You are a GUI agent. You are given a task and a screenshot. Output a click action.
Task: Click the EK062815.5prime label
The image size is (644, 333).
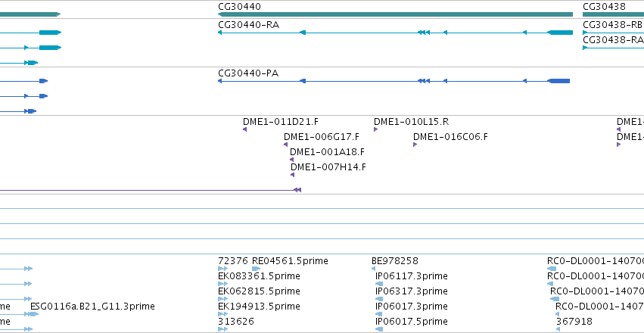[259, 291]
